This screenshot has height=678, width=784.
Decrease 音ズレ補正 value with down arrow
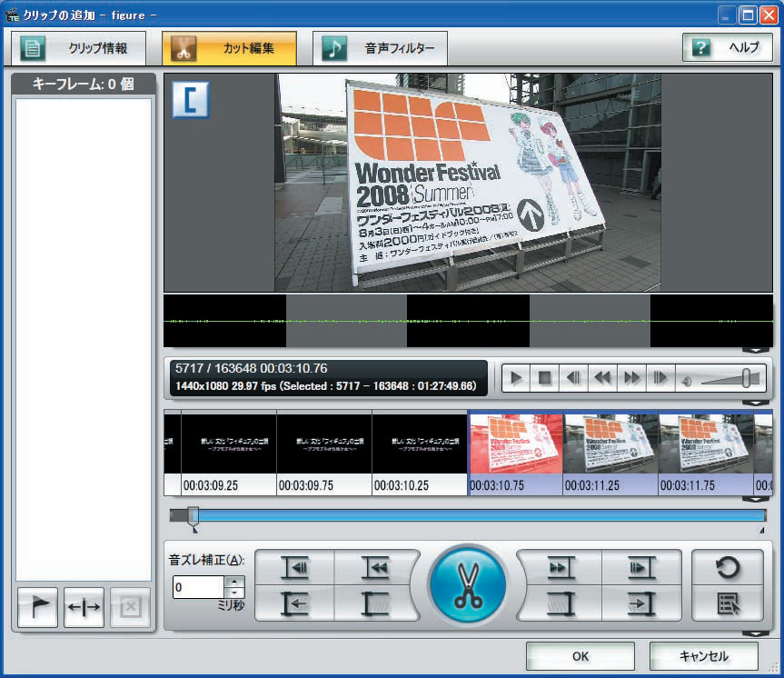[x=234, y=593]
